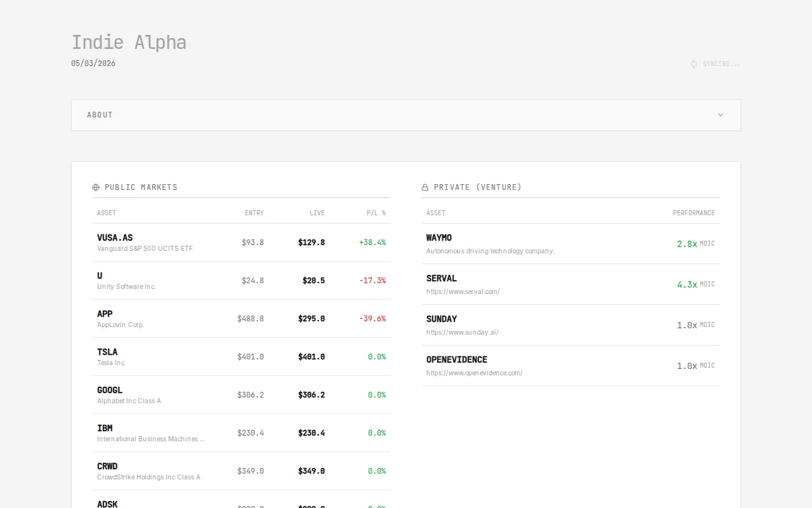Open the ABOUT panel header label

point(100,115)
